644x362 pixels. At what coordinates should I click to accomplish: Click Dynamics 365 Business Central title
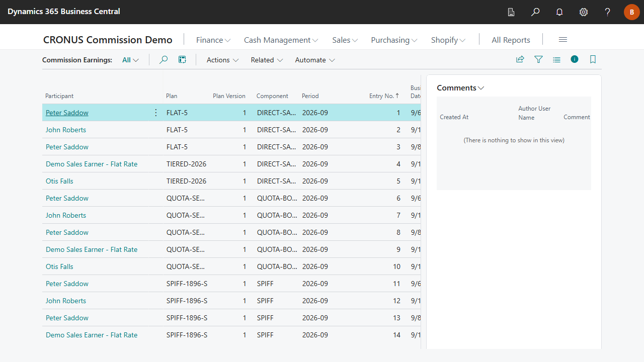(64, 11)
